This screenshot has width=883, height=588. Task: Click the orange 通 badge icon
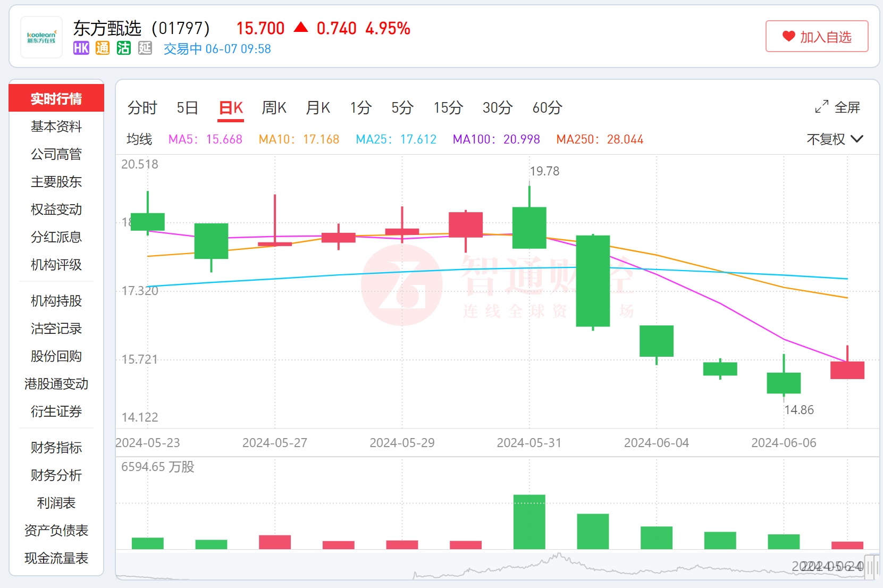pos(103,48)
